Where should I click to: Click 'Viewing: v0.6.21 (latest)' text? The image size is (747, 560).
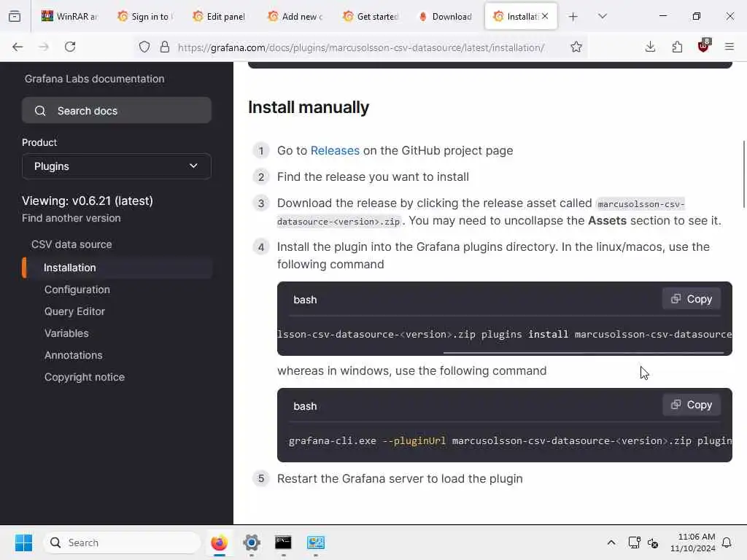(88, 201)
